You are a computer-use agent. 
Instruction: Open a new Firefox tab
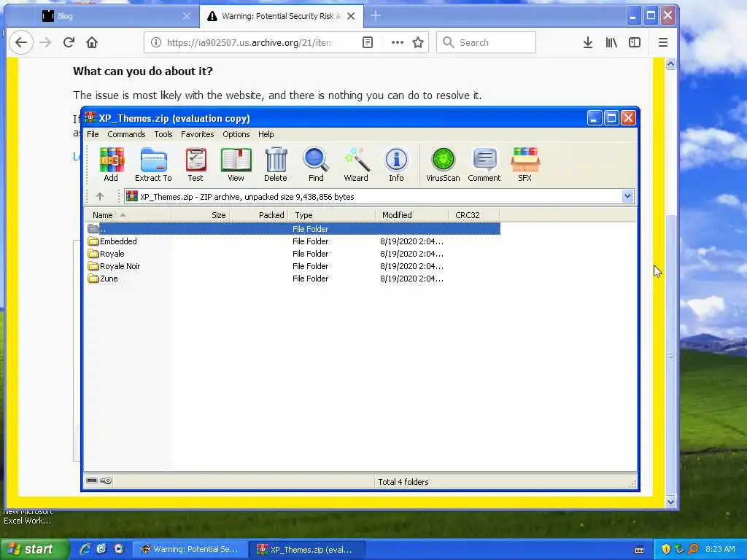point(376,16)
